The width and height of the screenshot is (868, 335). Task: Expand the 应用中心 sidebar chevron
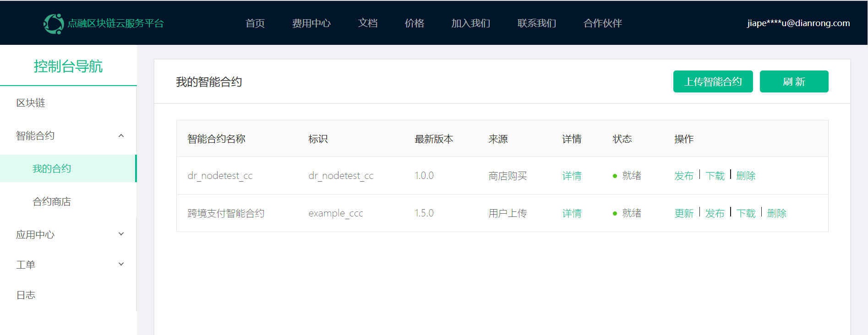[121, 234]
